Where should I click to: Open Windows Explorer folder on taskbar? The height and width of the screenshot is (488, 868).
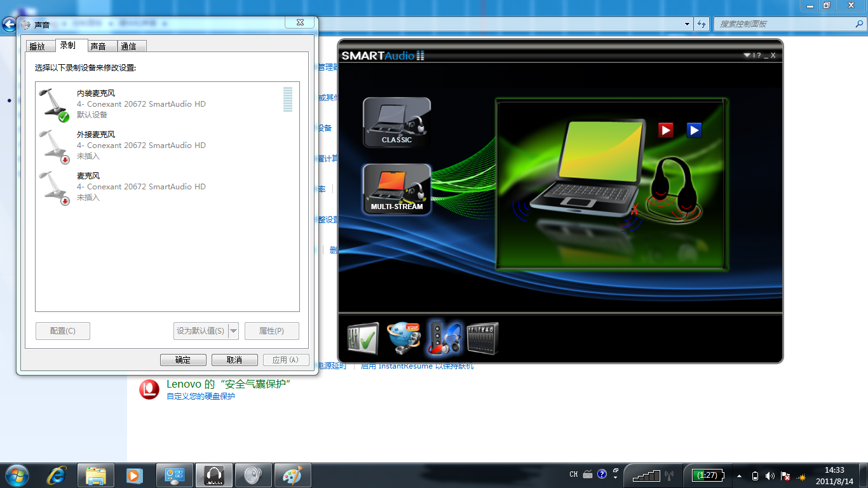[96, 475]
